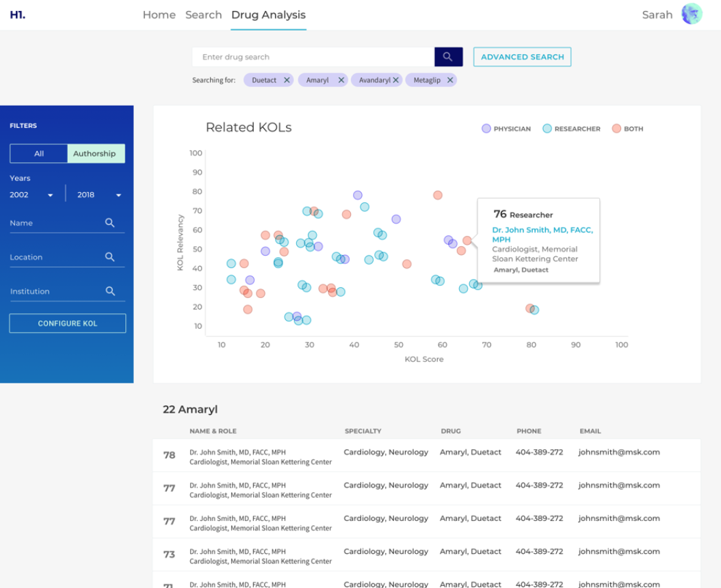Click the '22 Amaryl' section heading
Screen dimensions: 721x588
point(190,409)
